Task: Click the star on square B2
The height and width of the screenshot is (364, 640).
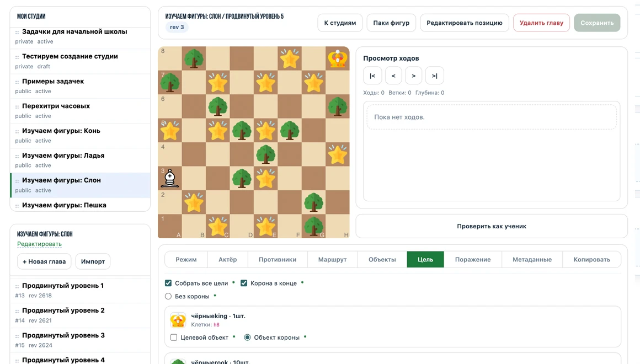Action: [194, 202]
